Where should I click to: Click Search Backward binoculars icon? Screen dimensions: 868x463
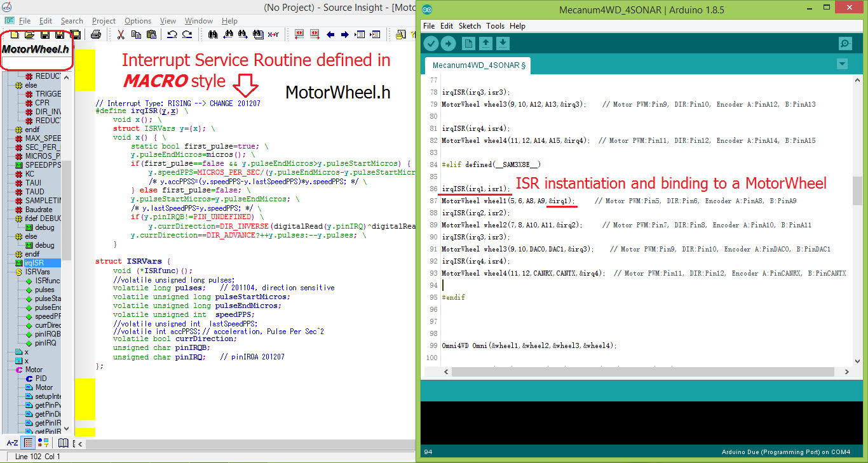click(x=228, y=35)
